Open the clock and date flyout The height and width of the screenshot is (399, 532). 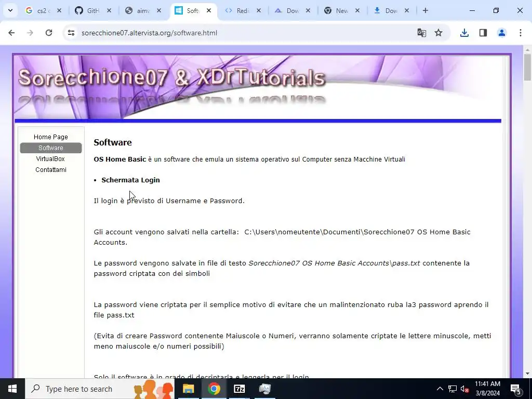[487, 389]
